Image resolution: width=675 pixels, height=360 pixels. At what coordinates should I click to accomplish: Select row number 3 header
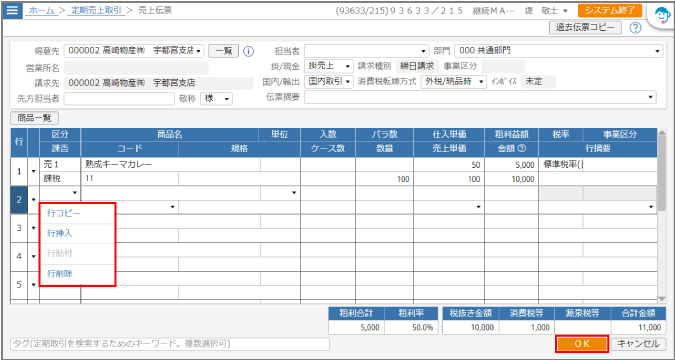pyautogui.click(x=19, y=228)
